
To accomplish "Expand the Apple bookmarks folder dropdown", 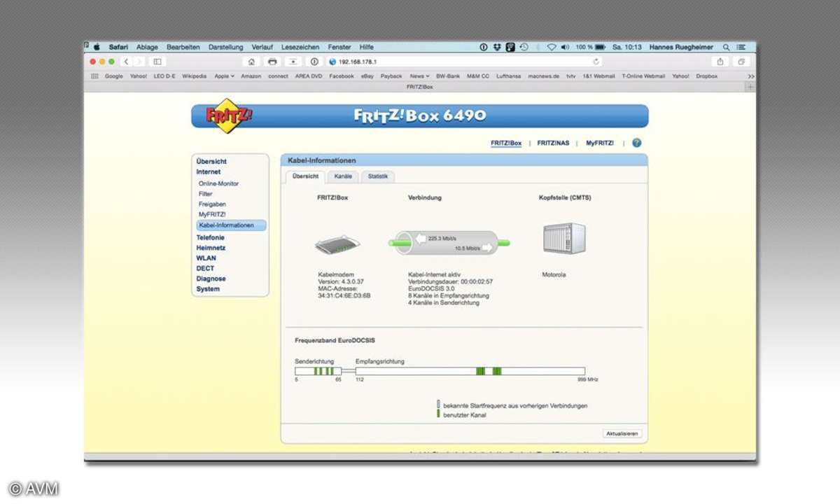I will [x=224, y=76].
